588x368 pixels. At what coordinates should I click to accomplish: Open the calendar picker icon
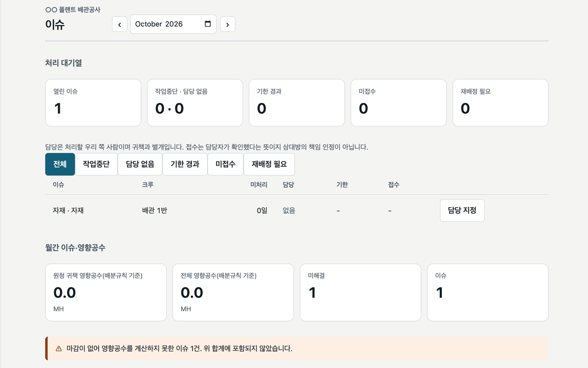(208, 24)
